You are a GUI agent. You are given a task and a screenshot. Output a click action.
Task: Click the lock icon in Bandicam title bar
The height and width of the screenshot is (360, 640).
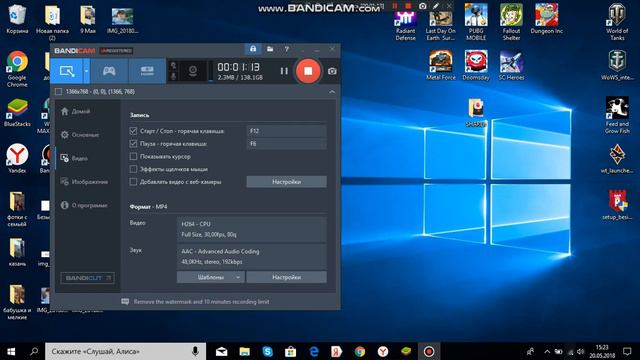pos(253,49)
